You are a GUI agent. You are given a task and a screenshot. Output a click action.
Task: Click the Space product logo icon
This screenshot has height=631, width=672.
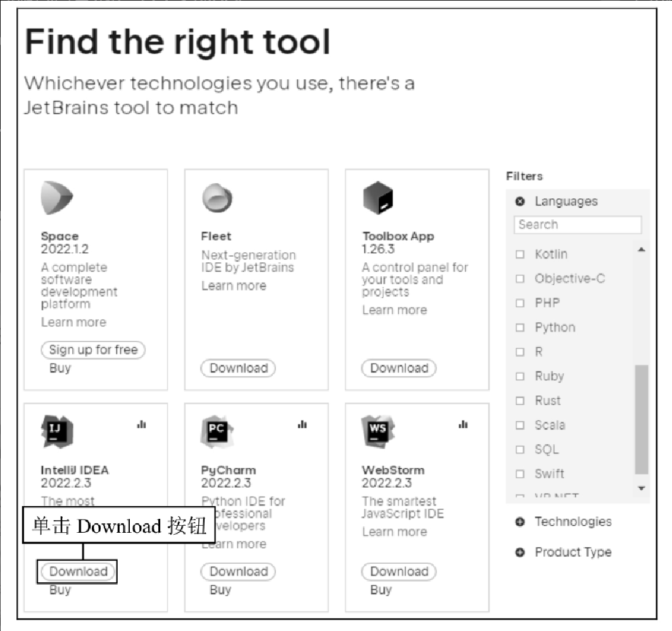pyautogui.click(x=56, y=198)
